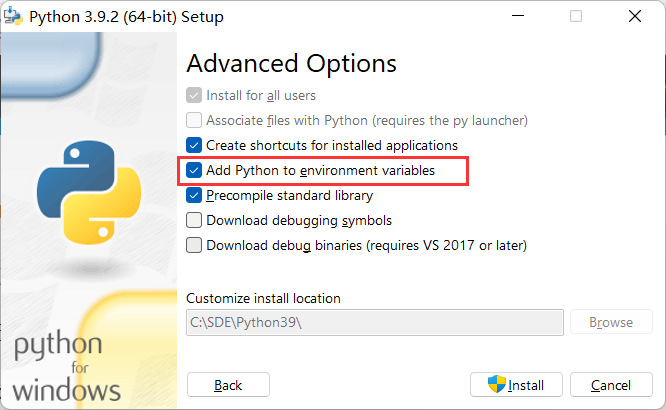Uncheck Precompile standard library
666x410 pixels.
point(194,196)
